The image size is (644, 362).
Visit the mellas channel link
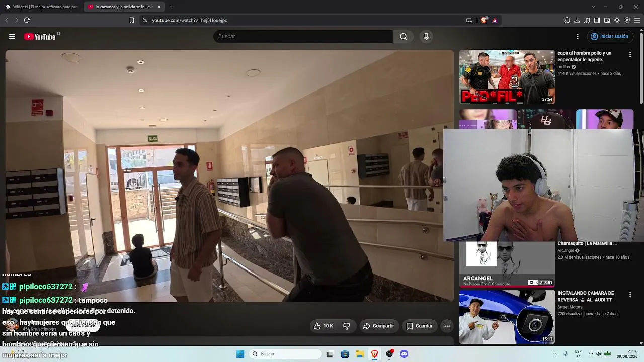coord(563,67)
